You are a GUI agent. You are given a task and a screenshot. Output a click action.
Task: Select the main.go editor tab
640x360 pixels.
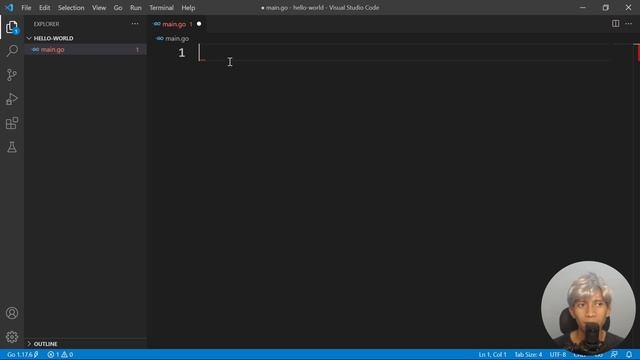[x=177, y=24]
